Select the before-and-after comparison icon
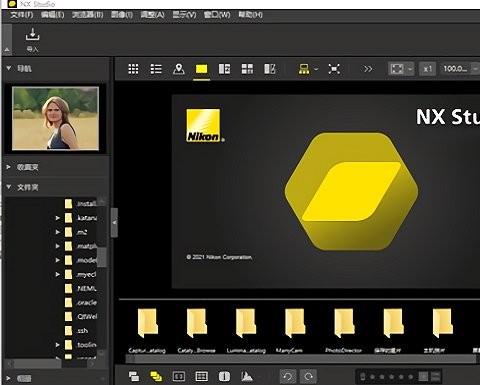The width and height of the screenshot is (480, 385). pos(270,69)
